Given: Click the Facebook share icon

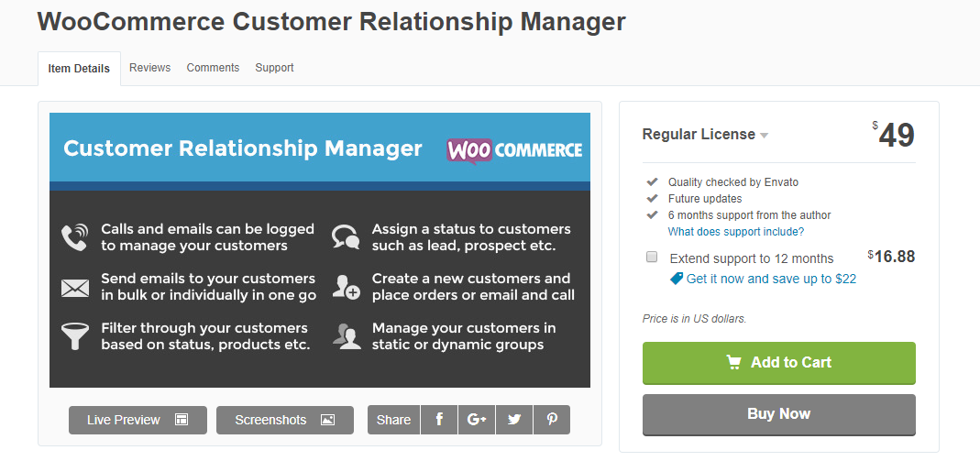Looking at the screenshot, I should point(440,420).
